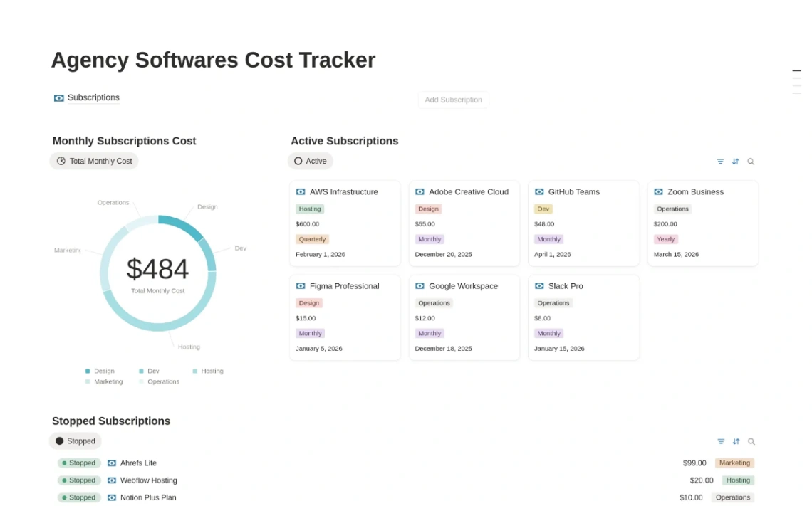Click the $99.00 price on Ahrefs Lite
This screenshot has height=506, width=812.
click(694, 463)
